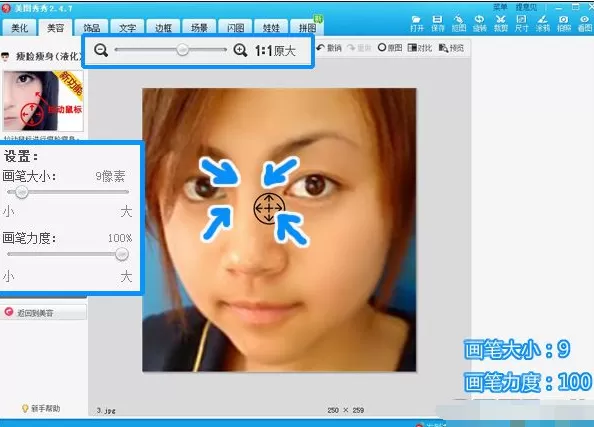Open the 场景 tab
This screenshot has width=594, height=427.
[x=199, y=28]
